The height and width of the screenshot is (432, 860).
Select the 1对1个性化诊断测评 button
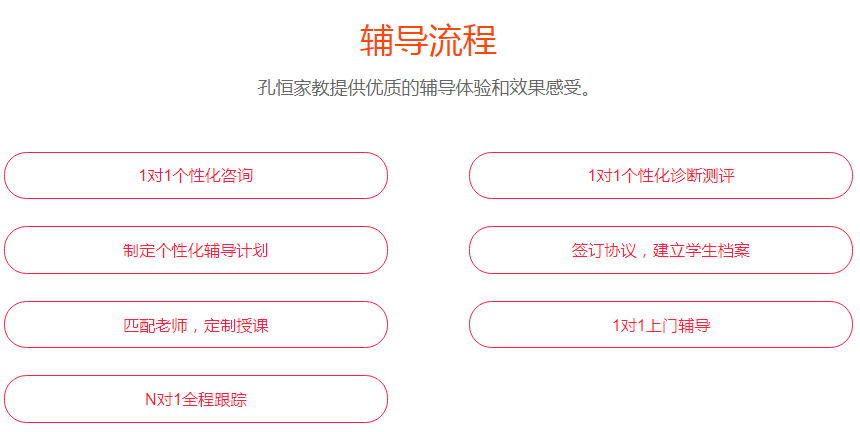[x=661, y=175]
